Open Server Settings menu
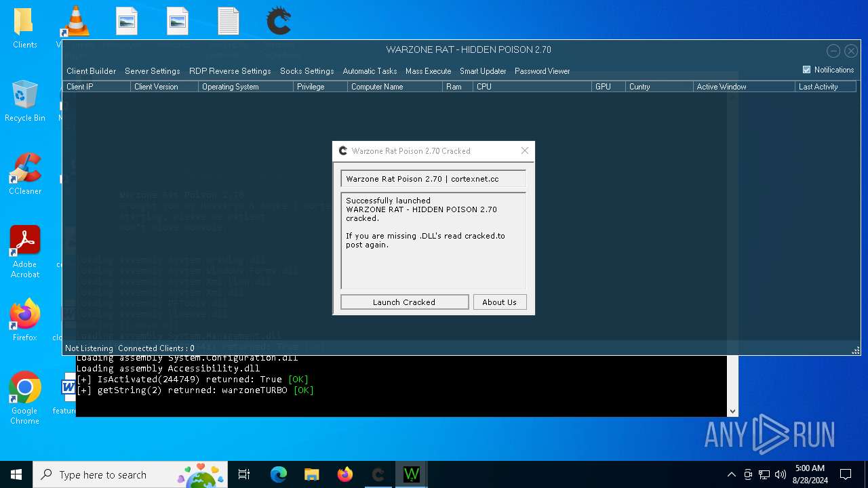This screenshot has width=868, height=488. pyautogui.click(x=152, y=70)
